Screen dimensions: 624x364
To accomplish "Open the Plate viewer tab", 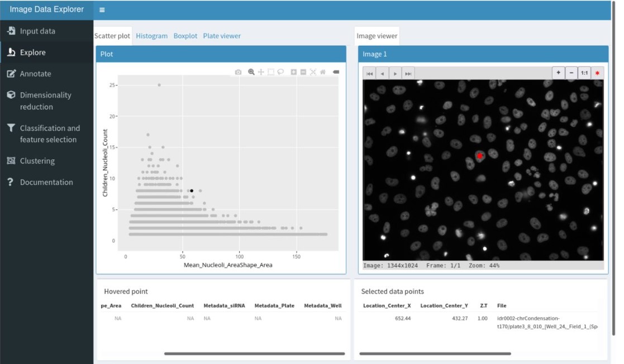I will (222, 36).
